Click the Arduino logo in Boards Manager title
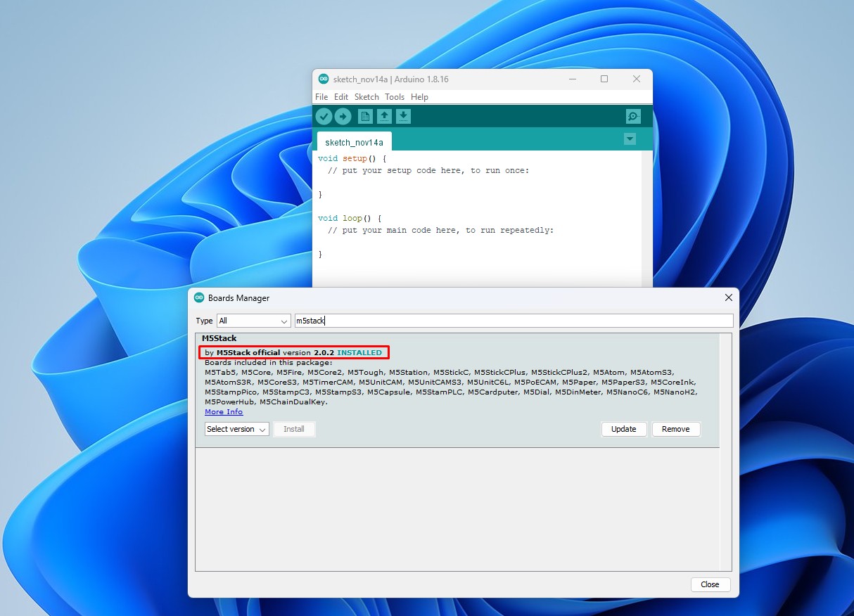This screenshot has width=854, height=616. click(199, 298)
